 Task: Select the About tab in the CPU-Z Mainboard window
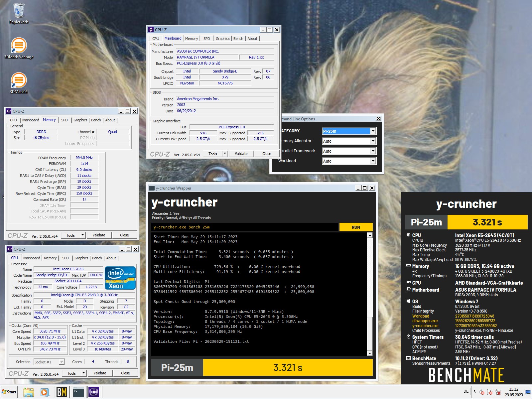coord(252,39)
